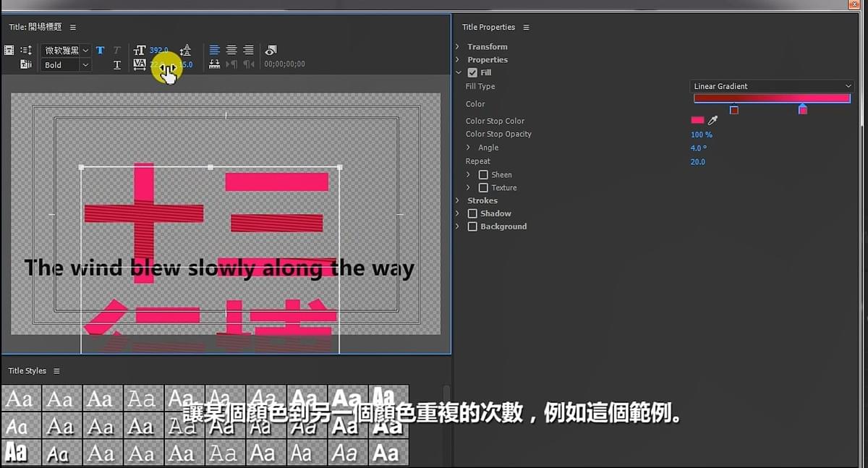Click the font size TT icon
The width and height of the screenshot is (868, 468).
point(140,51)
